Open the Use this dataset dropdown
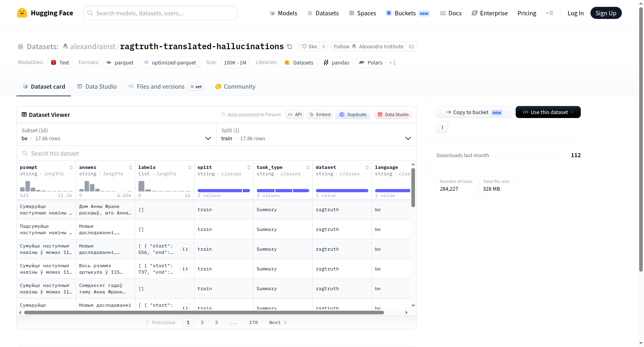This screenshot has width=644, height=347. [548, 112]
